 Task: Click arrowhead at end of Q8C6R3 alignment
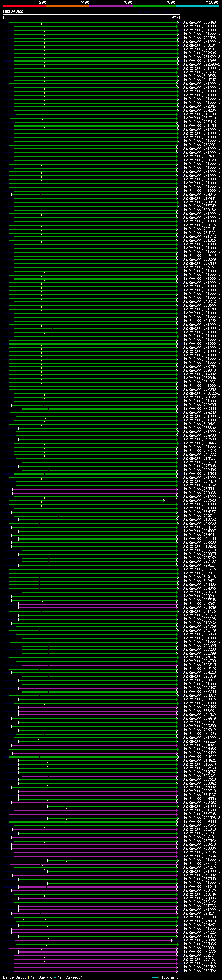[x=164, y=501]
